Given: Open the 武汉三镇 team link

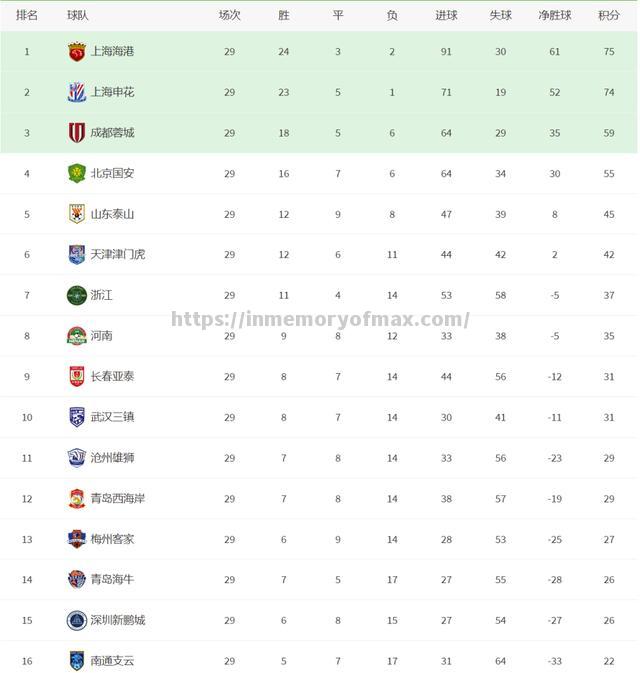Looking at the screenshot, I should 112,417.
